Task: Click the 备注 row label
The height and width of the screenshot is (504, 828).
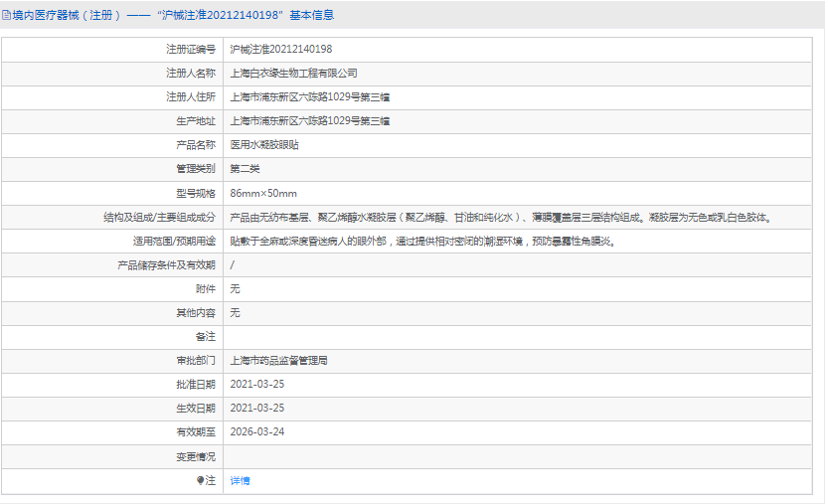Action: 205,337
